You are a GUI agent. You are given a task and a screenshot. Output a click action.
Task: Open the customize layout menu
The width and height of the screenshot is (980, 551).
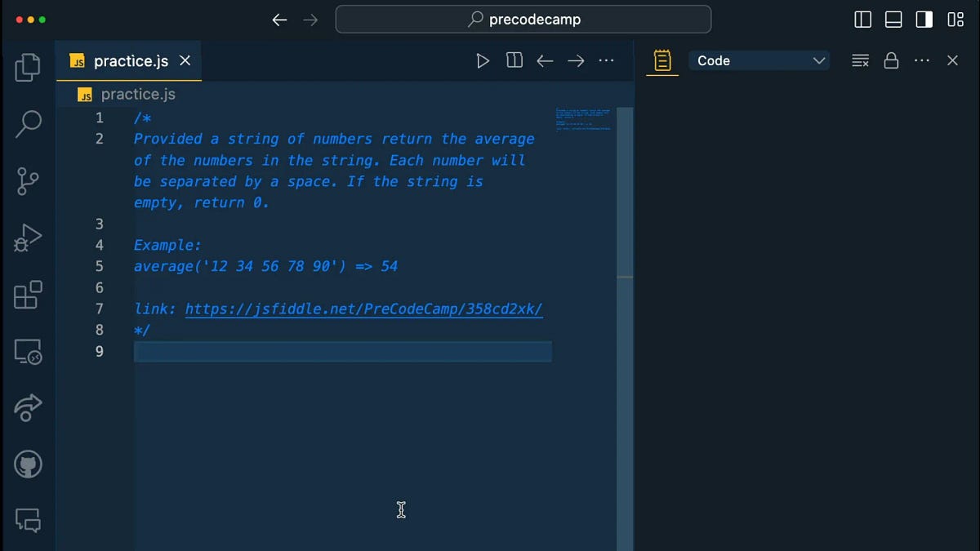pyautogui.click(x=955, y=19)
